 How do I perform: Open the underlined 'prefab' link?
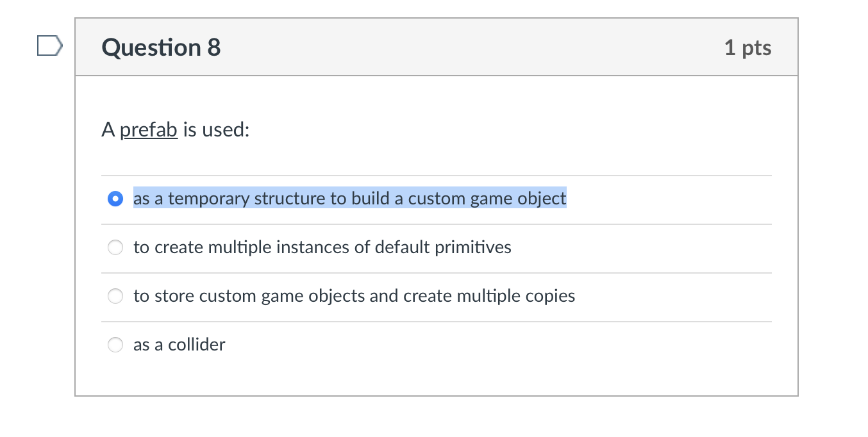(x=149, y=129)
